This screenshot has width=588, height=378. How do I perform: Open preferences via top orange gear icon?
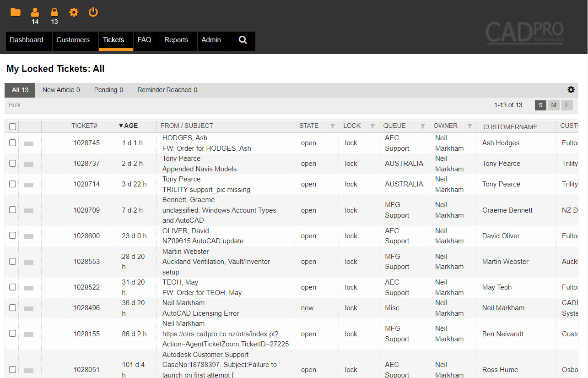(74, 12)
